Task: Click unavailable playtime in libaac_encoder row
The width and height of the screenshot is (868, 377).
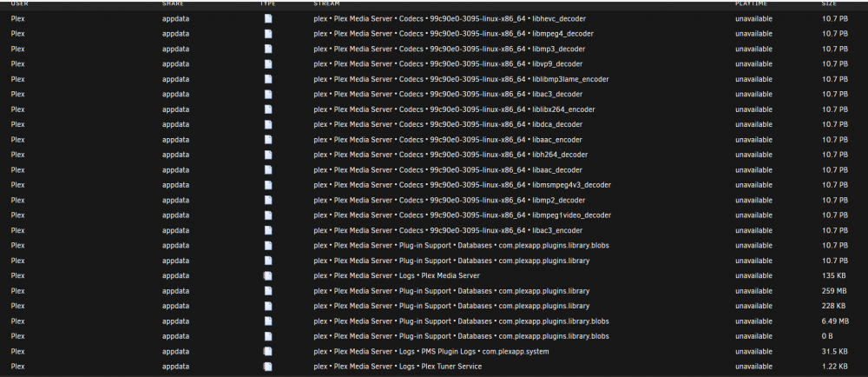Action: click(x=753, y=140)
